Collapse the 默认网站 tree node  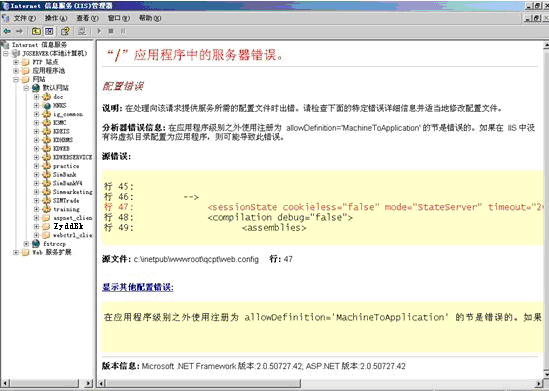click(26, 88)
